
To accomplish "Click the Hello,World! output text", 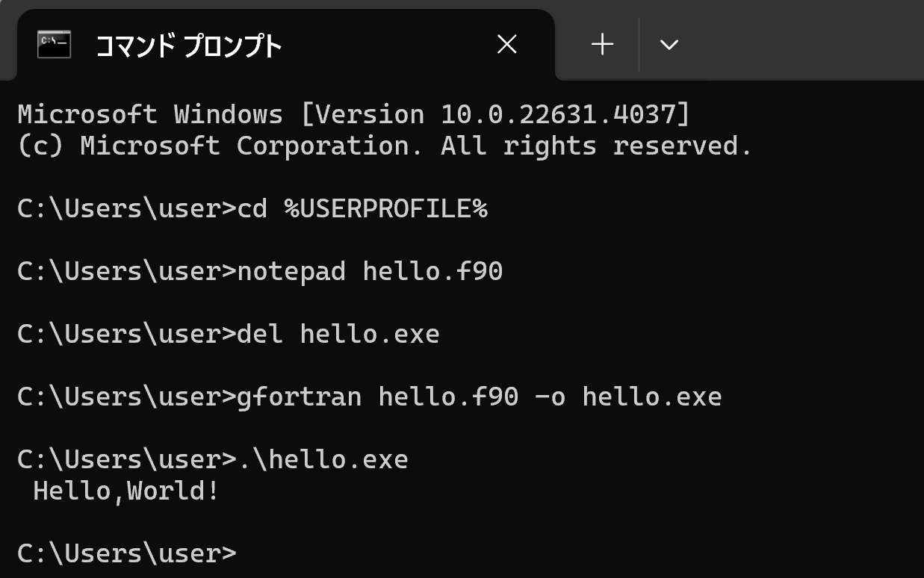I will pos(126,491).
